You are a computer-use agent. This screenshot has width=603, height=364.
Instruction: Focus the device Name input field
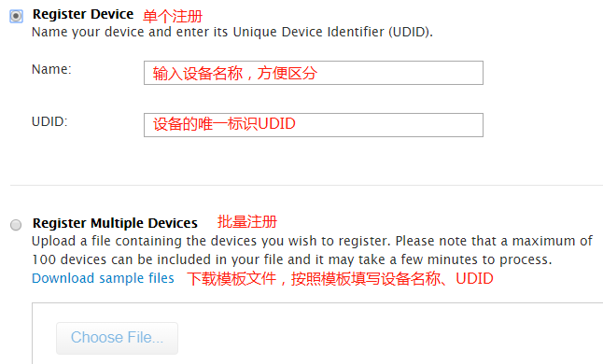point(314,73)
